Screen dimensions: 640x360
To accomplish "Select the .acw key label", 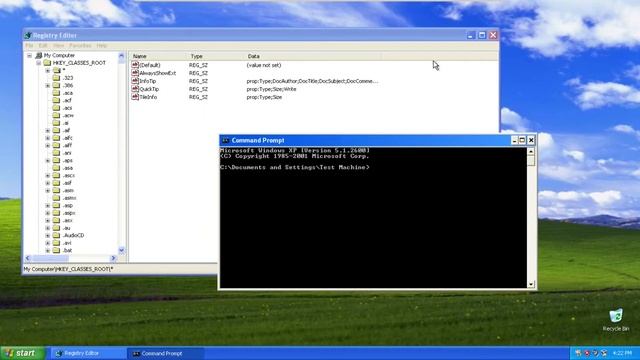I will pyautogui.click(x=68, y=115).
